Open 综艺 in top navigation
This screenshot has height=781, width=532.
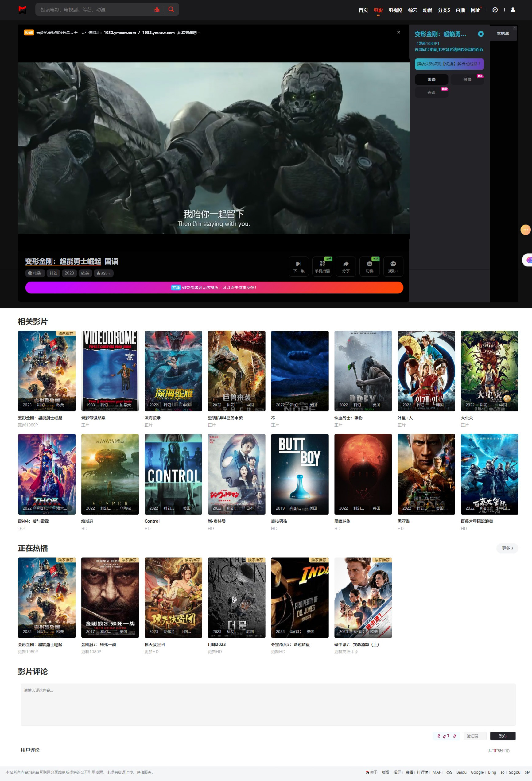[412, 10]
